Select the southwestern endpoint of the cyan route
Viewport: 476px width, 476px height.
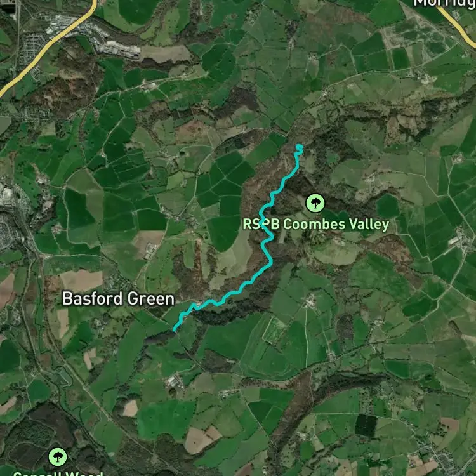click(x=175, y=329)
